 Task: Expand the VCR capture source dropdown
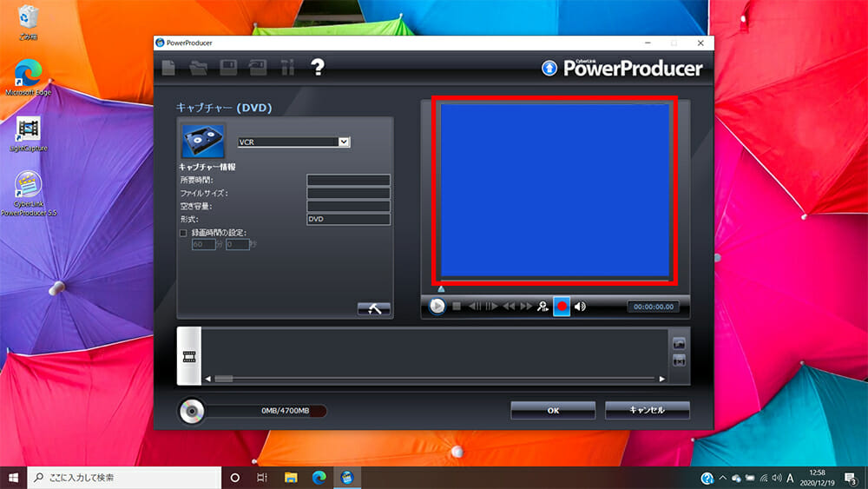point(344,142)
